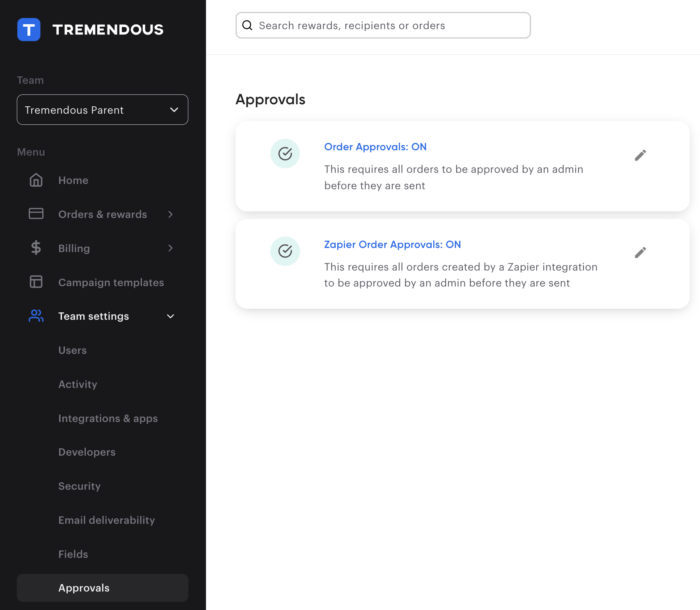Click the Billing dollar sign icon
This screenshot has width=700, height=610.
[36, 248]
